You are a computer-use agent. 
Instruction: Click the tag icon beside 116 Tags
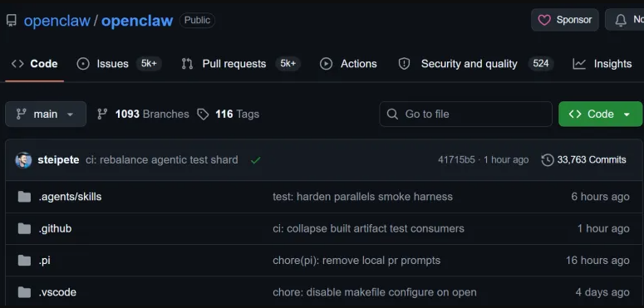click(203, 114)
